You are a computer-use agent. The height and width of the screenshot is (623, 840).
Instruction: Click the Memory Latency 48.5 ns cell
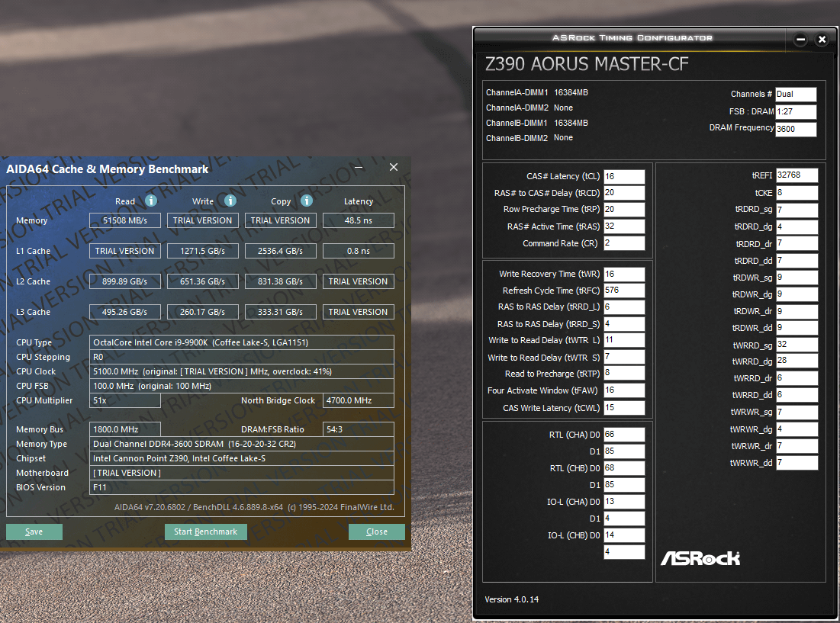(359, 220)
